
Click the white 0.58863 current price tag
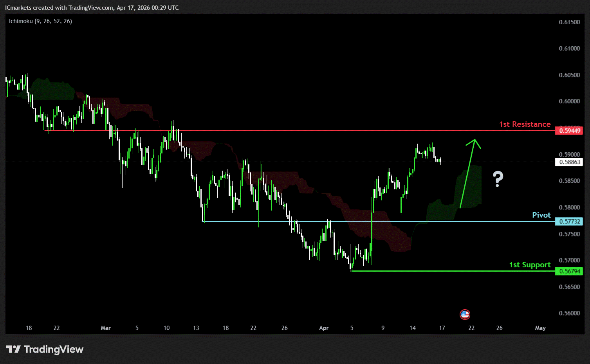(x=569, y=162)
